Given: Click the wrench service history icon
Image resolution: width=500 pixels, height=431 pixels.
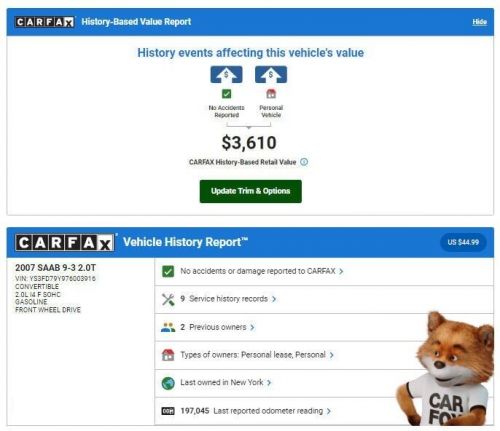Looking at the screenshot, I should pos(168,299).
